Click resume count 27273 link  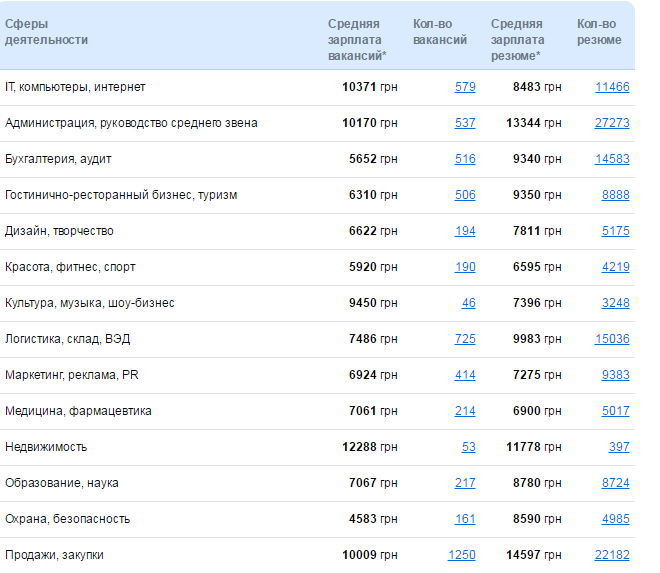coord(612,123)
